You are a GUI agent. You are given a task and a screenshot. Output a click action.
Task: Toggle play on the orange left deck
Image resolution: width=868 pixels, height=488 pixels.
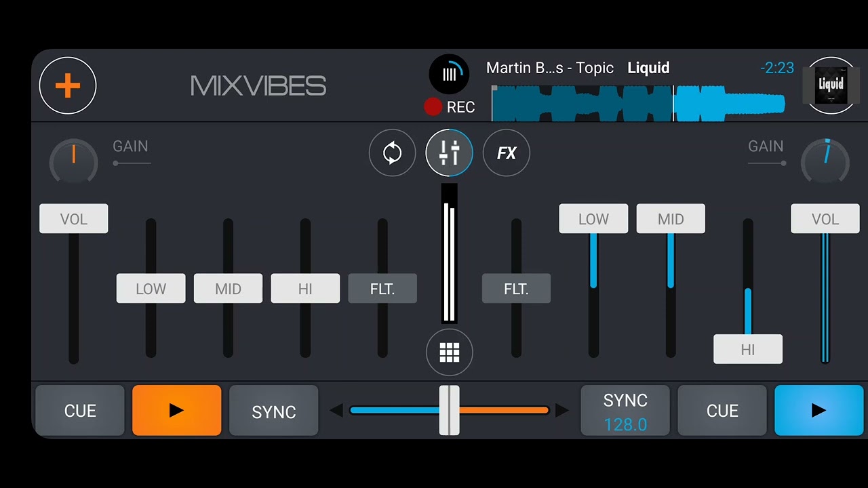[177, 410]
